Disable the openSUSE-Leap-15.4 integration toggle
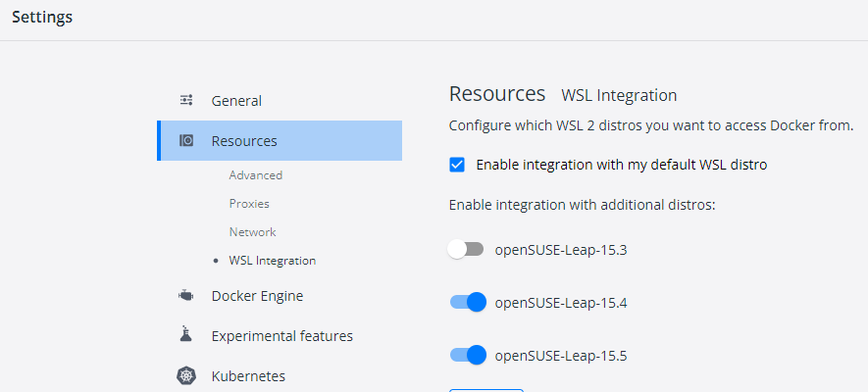Screen dimensions: 868x392 468,302
